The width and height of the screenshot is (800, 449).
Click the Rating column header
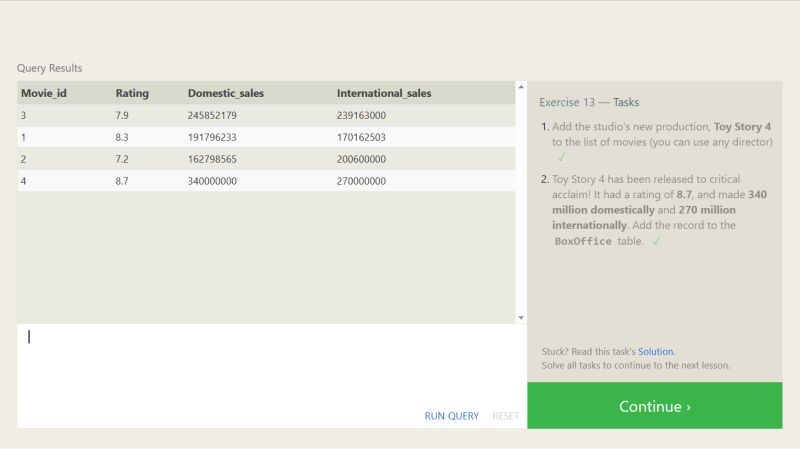(132, 93)
